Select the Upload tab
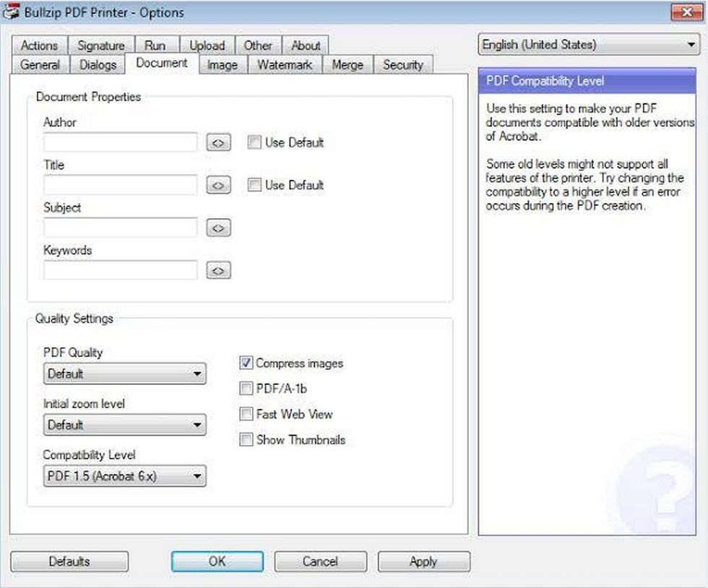708x588 pixels. [207, 46]
